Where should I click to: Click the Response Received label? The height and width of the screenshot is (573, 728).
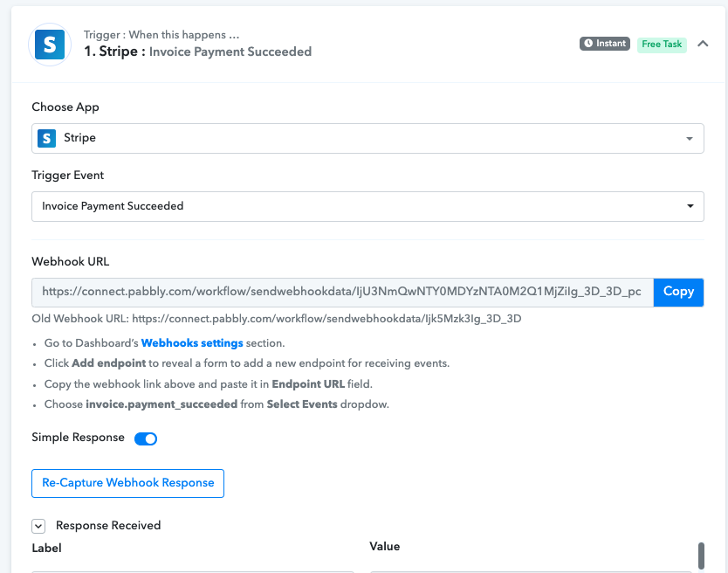(108, 526)
